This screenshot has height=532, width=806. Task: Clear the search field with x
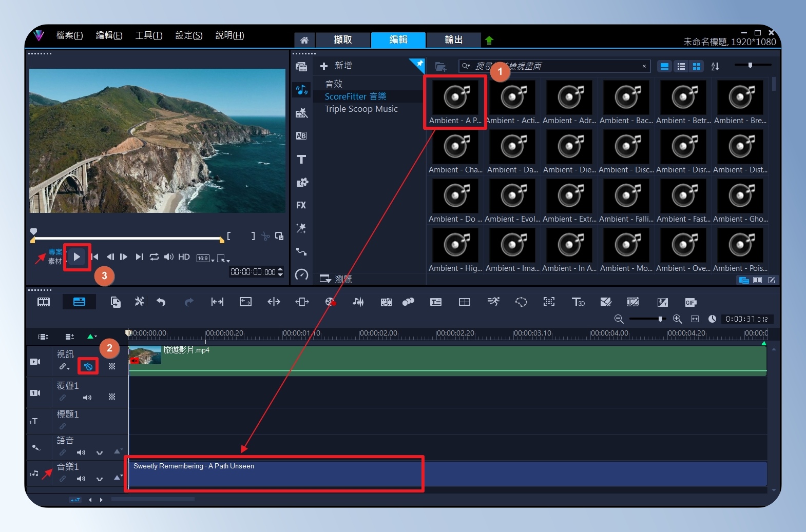tap(644, 66)
